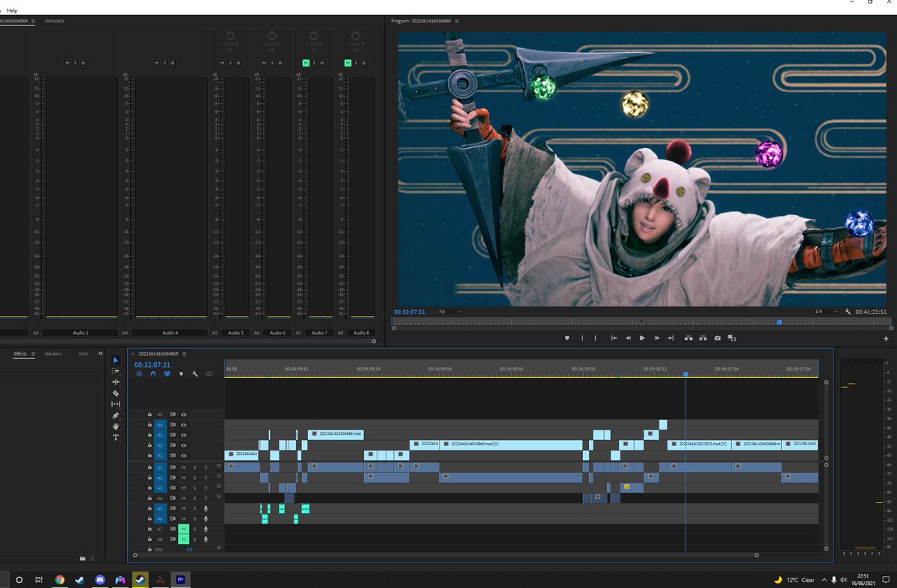Select the Ripple Edit tool

point(116,382)
